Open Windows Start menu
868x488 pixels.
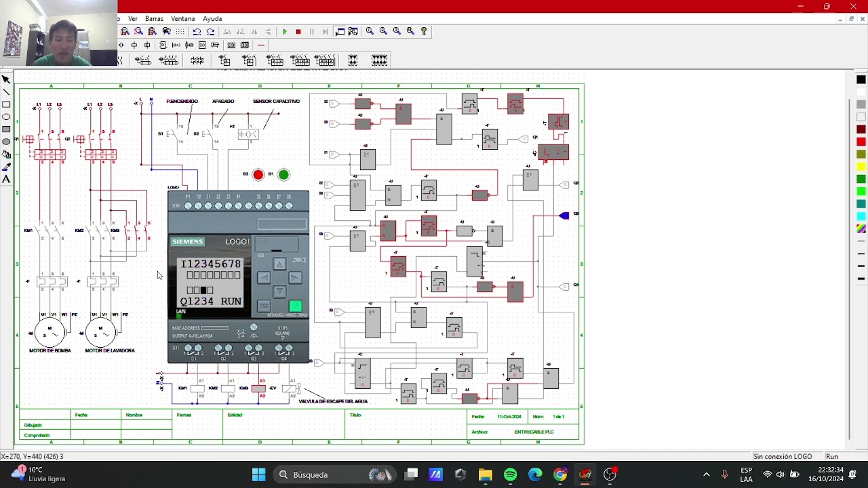[258, 474]
